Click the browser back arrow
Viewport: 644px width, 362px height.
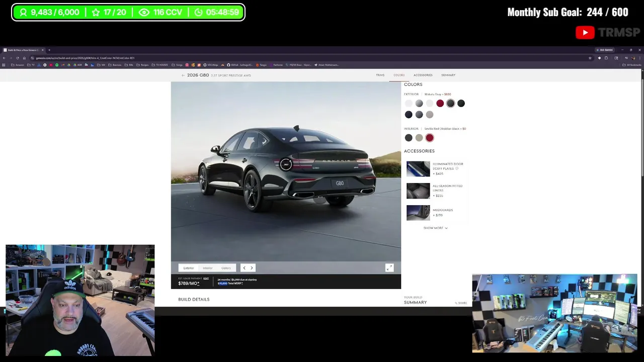coord(4,58)
